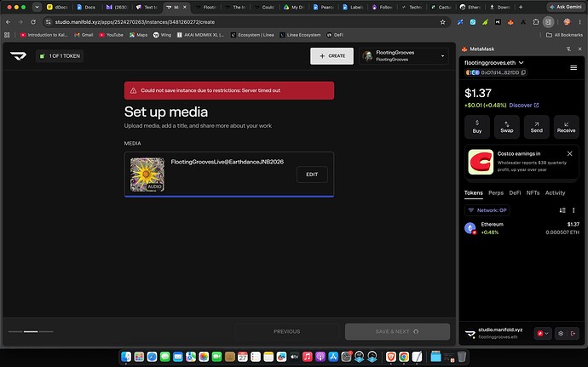Click the media upload progress bar
588x367 pixels.
tap(229, 196)
